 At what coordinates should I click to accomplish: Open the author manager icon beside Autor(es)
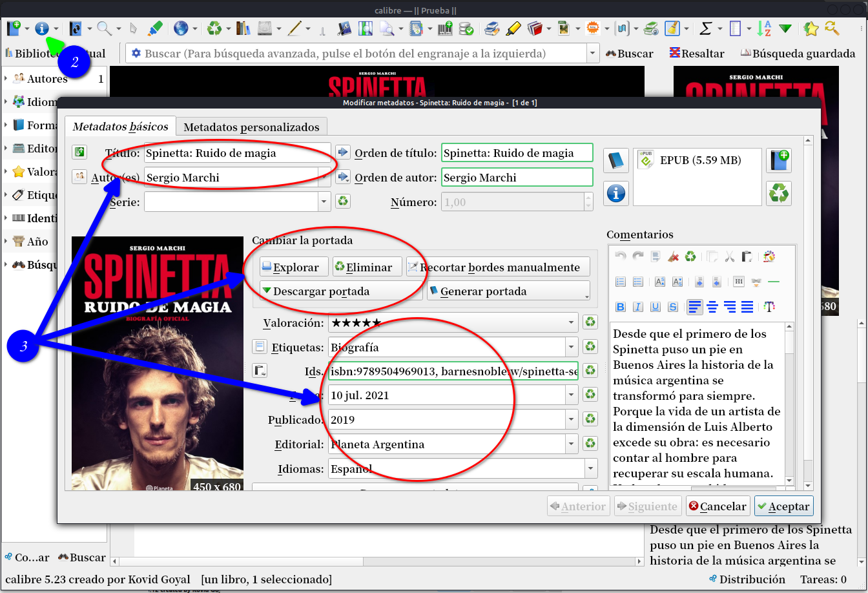point(79,176)
